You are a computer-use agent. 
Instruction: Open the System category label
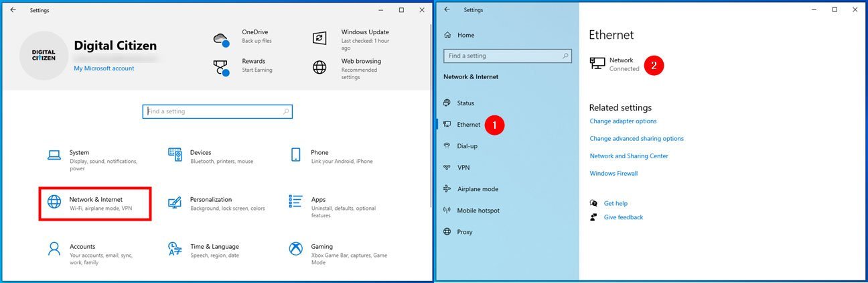[x=79, y=153]
